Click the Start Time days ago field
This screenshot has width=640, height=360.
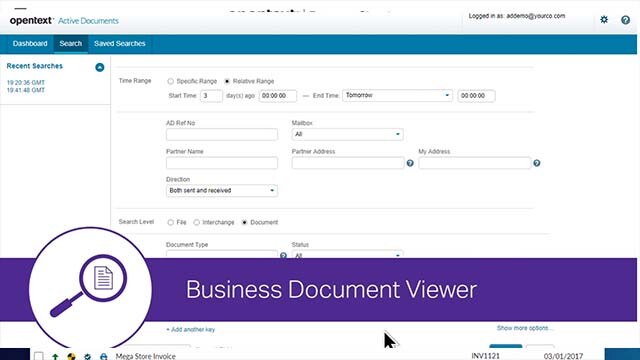211,96
